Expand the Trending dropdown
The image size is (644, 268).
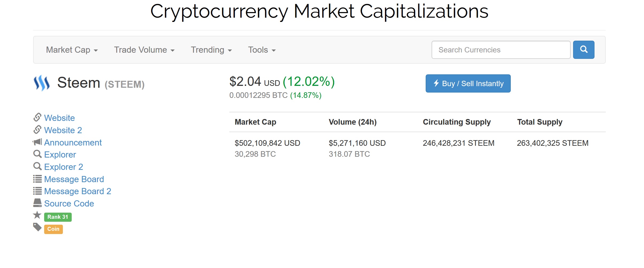click(211, 50)
